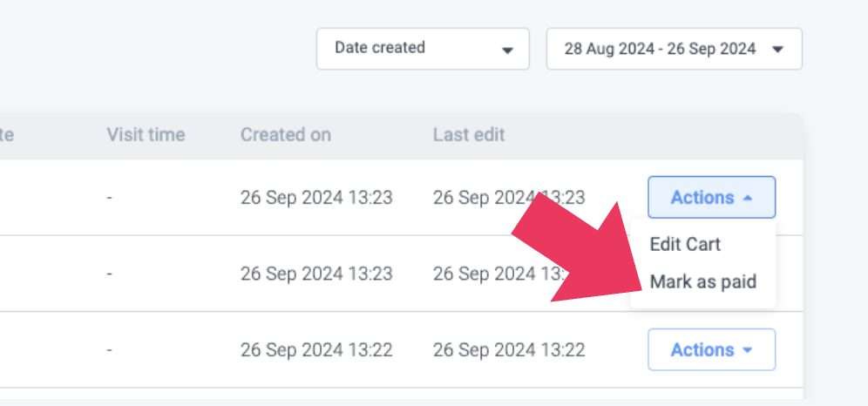Choose Edit Cart from the Actions menu
Screen dimensions: 868x406
[685, 244]
